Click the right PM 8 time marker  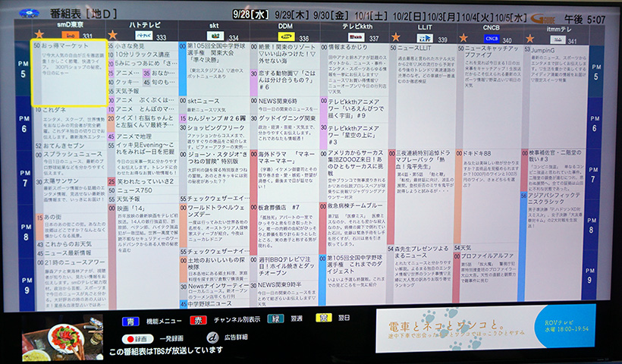pyautogui.click(x=592, y=225)
